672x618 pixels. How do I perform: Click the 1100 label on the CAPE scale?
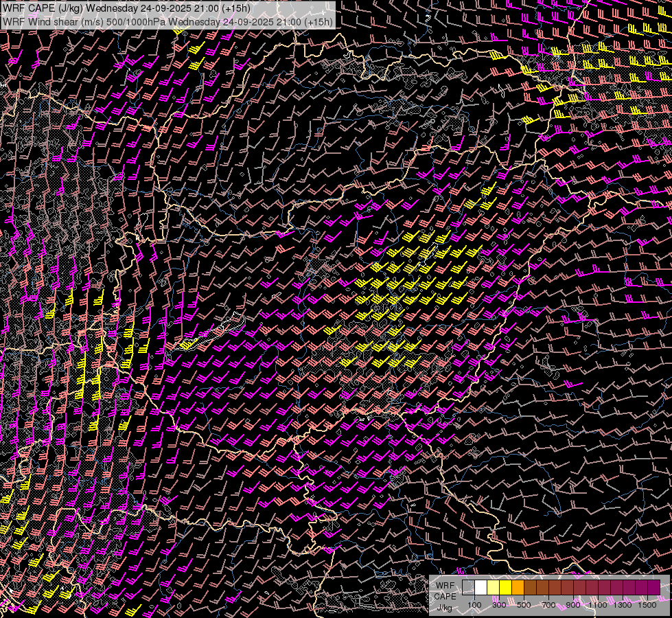pyautogui.click(x=598, y=605)
